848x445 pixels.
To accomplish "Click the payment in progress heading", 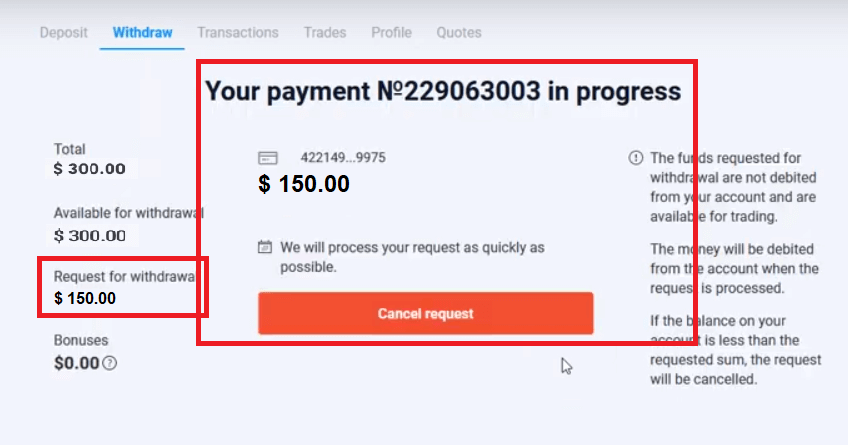I will tap(443, 92).
